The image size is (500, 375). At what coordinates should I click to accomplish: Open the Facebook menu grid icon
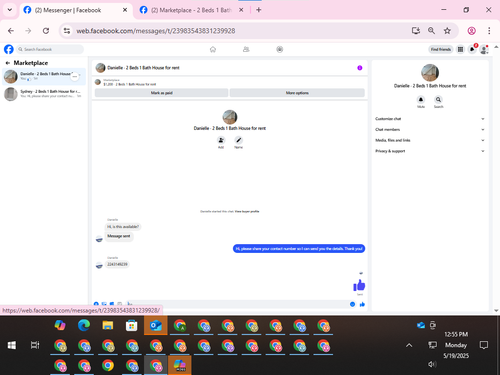(x=460, y=49)
